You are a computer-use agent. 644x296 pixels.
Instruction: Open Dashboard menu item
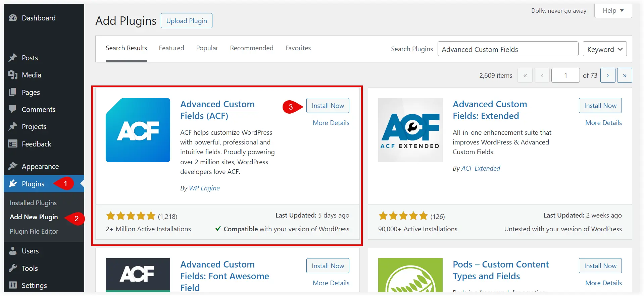coord(39,18)
